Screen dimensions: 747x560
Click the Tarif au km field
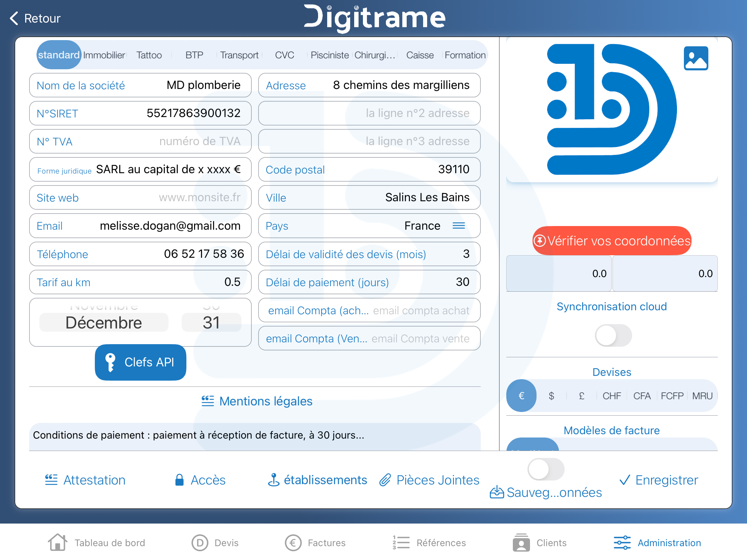click(x=140, y=282)
